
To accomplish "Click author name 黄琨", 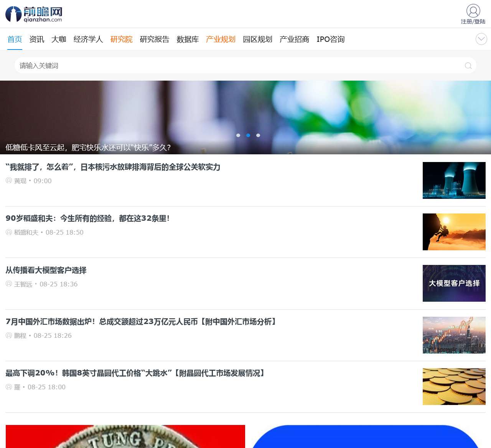I will (20, 181).
